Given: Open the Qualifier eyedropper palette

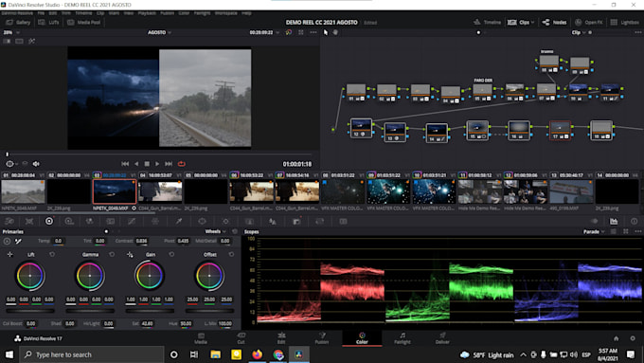Looking at the screenshot, I should point(179,221).
